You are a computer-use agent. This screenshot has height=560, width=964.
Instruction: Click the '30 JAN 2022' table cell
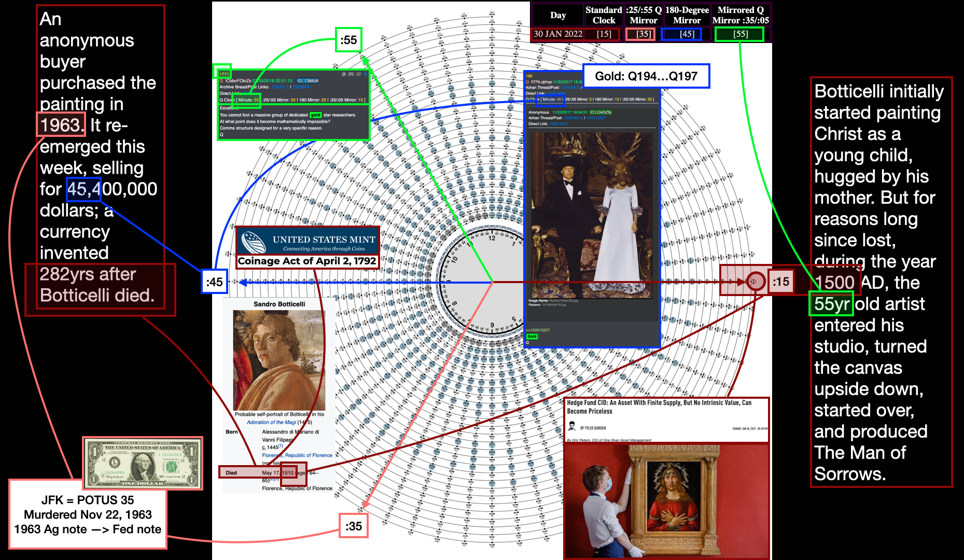(558, 34)
